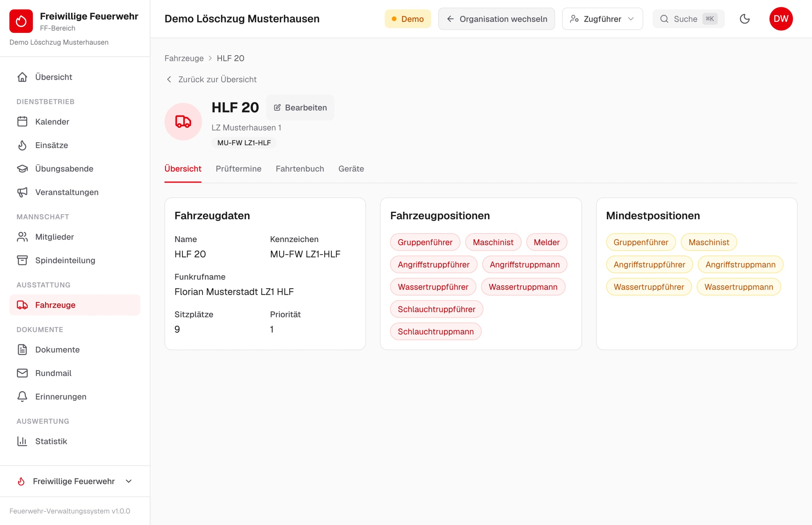Click the Bearbeiten button
This screenshot has width=812, height=525.
click(x=300, y=108)
